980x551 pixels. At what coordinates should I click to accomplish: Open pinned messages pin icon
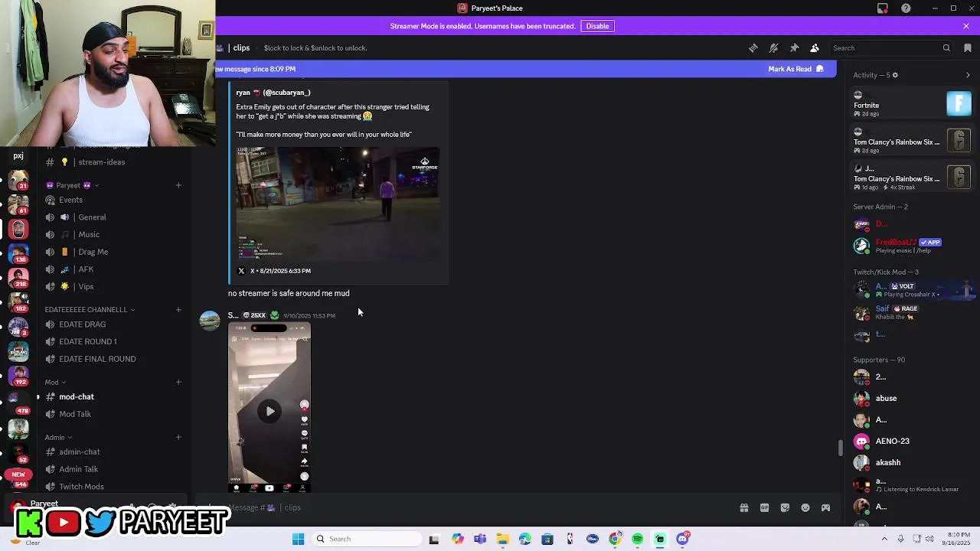794,47
